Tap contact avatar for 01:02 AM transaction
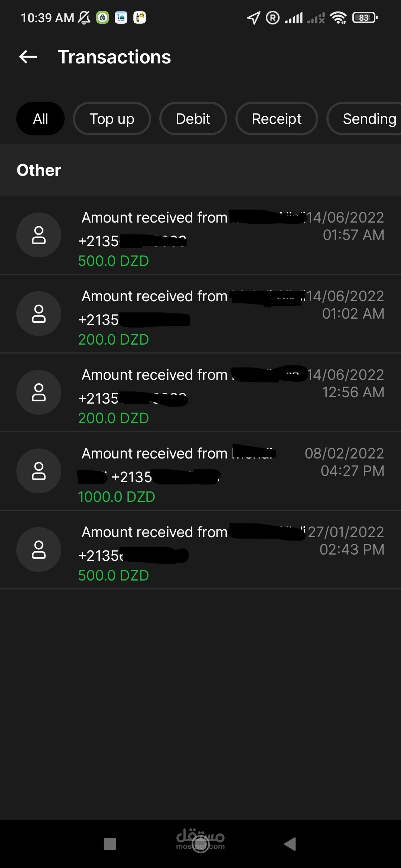 (x=39, y=314)
